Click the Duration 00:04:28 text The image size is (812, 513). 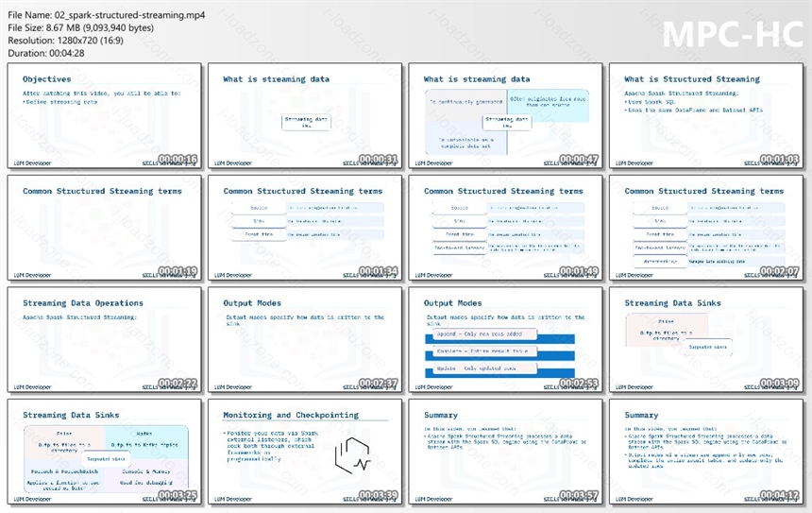(x=46, y=53)
